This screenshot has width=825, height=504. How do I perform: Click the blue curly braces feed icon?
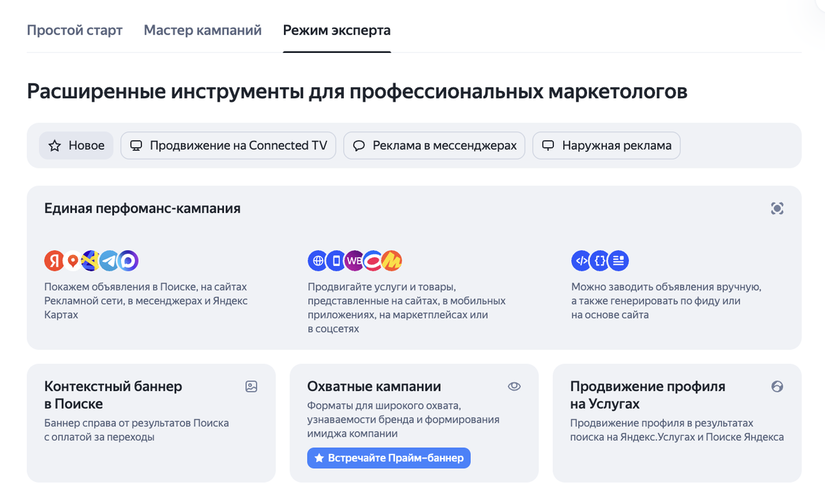coord(599,261)
